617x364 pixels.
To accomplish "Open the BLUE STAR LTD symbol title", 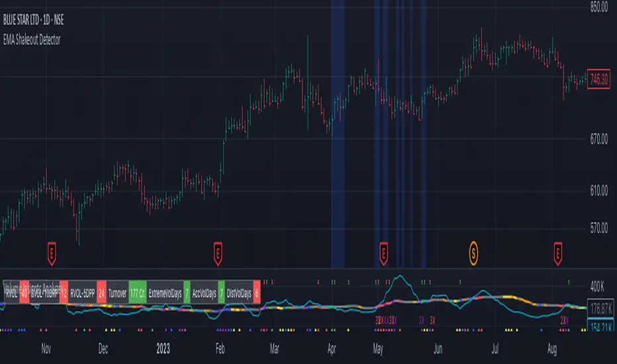I will coord(34,20).
